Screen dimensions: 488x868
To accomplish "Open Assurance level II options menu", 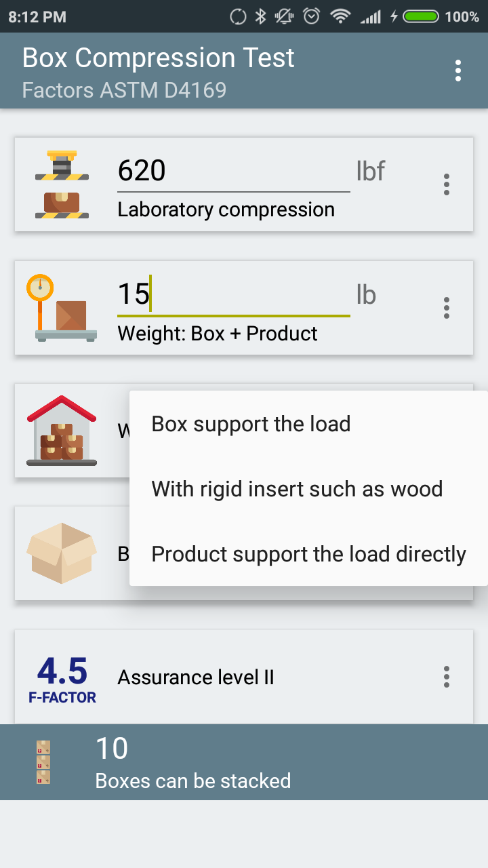I will [x=446, y=677].
